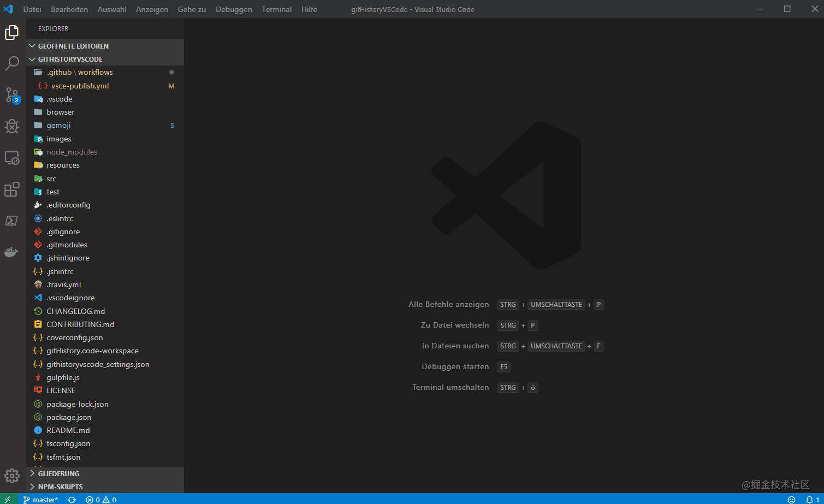824x504 pixels.
Task: Open the Remote Explorer icon
Action: (11, 158)
